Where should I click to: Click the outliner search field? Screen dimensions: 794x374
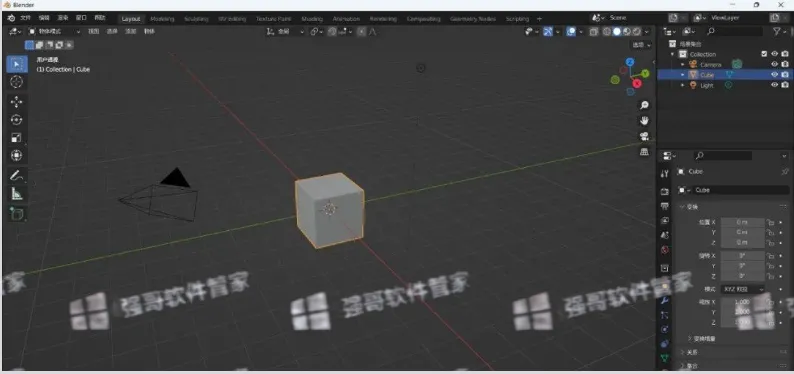[x=734, y=31]
